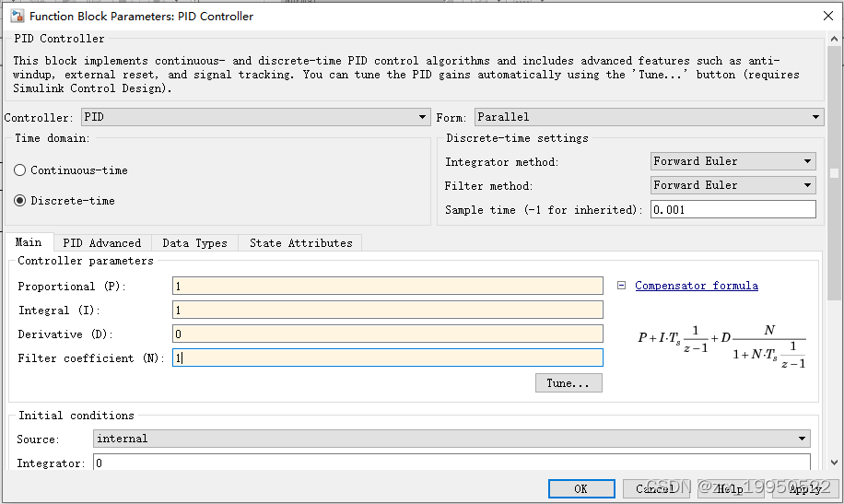Click the 'Time domain:' label
The height and width of the screenshot is (504, 844).
pos(53,138)
